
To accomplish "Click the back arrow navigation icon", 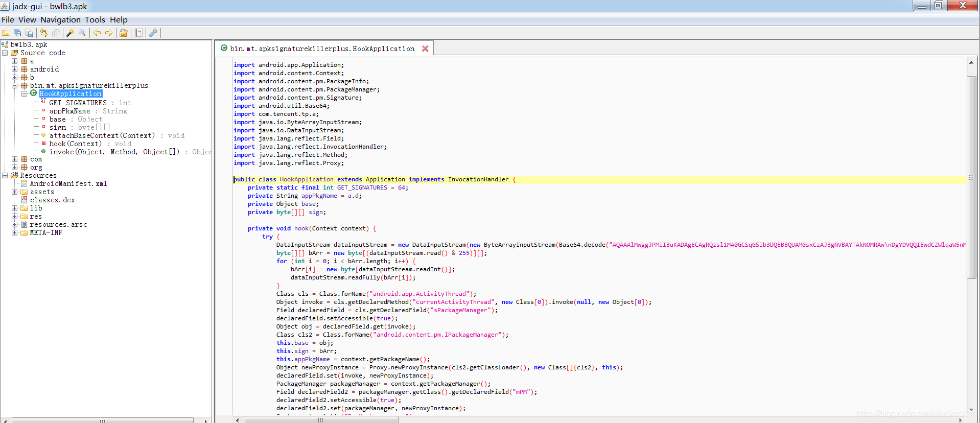I will click(x=97, y=33).
